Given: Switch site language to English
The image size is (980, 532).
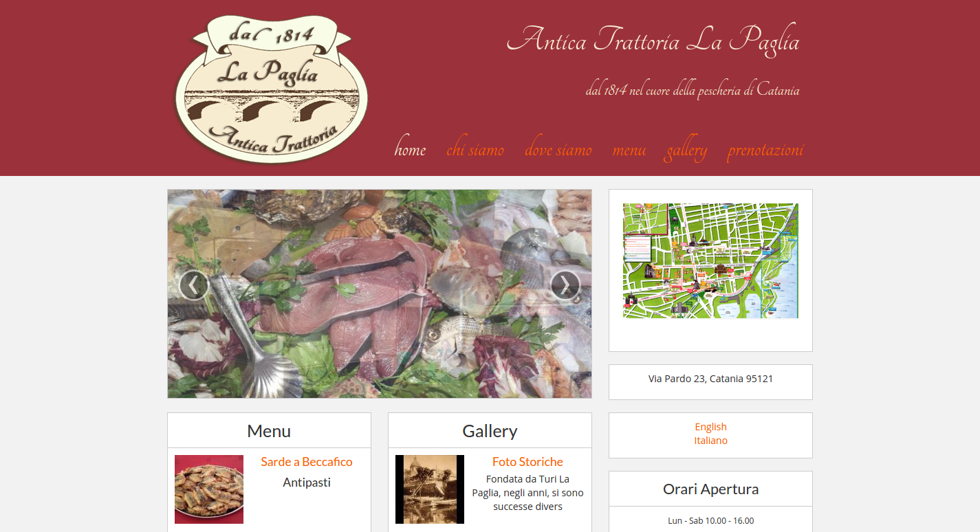Looking at the screenshot, I should coord(710,427).
